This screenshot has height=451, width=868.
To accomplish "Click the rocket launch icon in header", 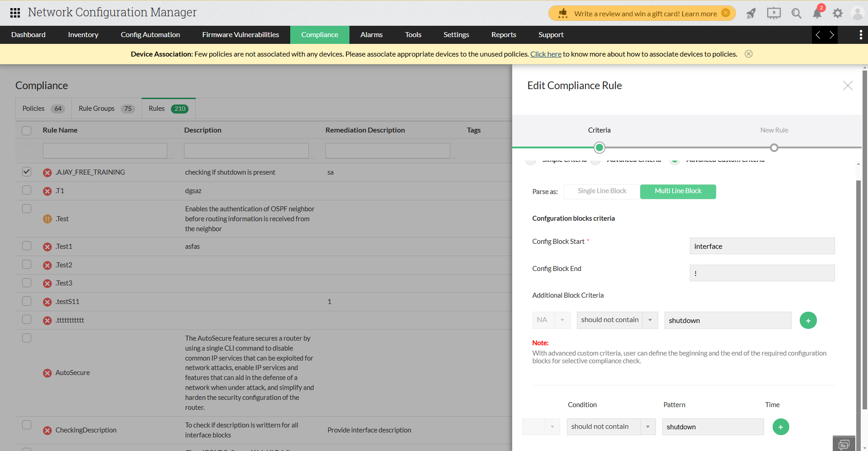I will [x=751, y=13].
